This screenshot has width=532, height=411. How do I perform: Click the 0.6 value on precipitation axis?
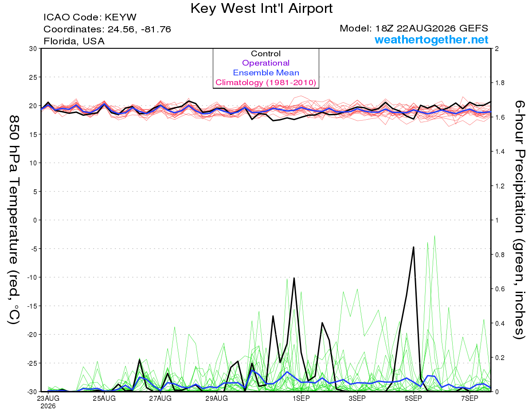499,289
